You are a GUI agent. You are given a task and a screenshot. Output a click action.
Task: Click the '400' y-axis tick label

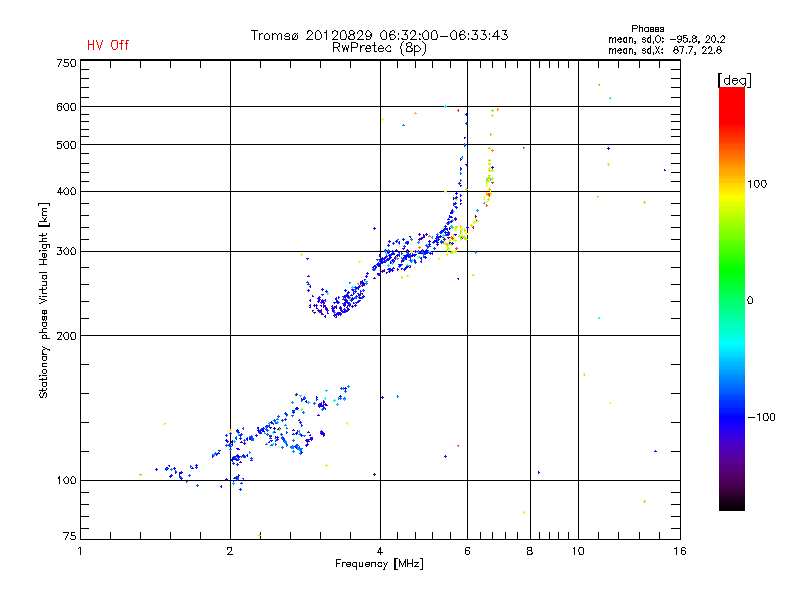pos(66,191)
